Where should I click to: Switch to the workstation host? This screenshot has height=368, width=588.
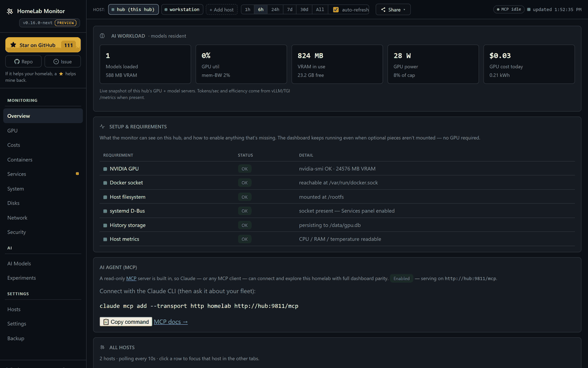pos(182,9)
